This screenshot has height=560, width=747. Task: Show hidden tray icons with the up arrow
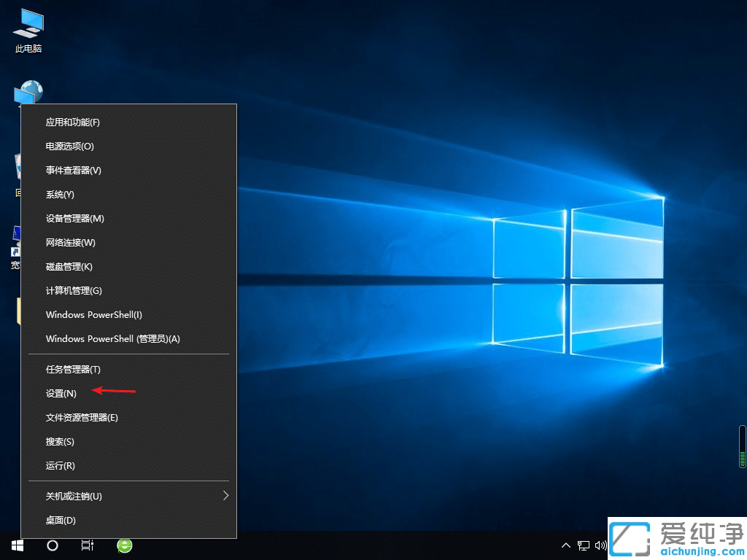tap(566, 545)
